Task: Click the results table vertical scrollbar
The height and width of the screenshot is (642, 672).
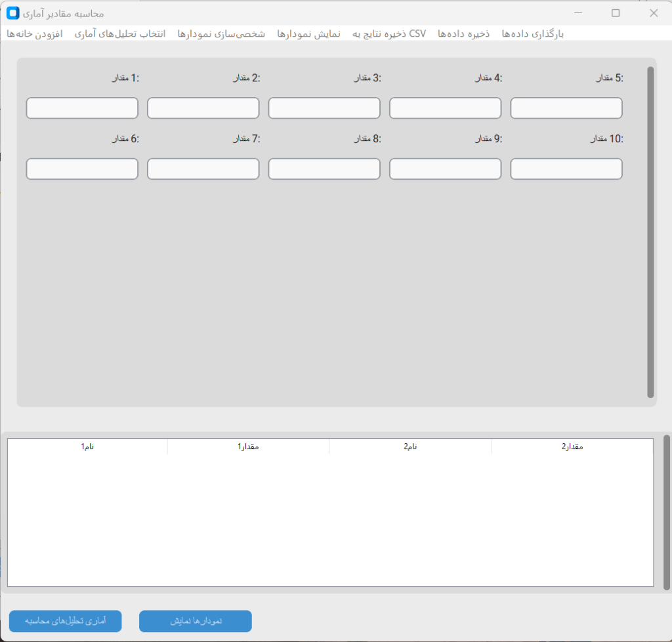Action: pyautogui.click(x=667, y=512)
